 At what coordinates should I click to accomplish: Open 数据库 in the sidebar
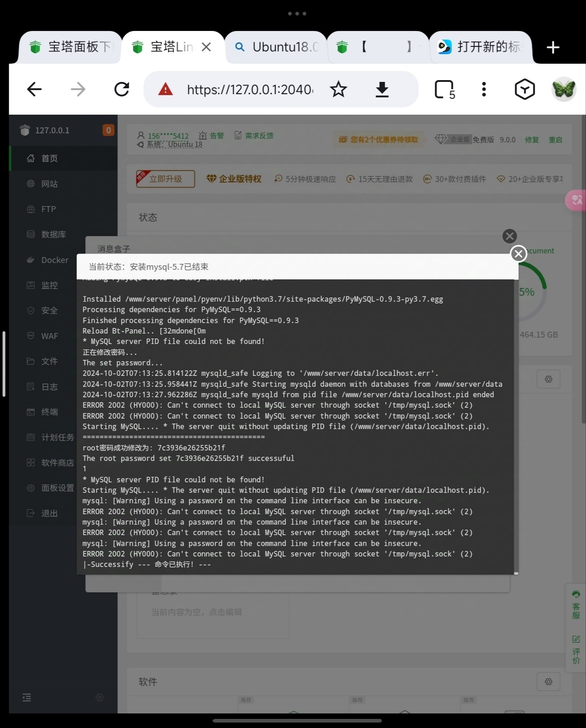click(x=53, y=234)
